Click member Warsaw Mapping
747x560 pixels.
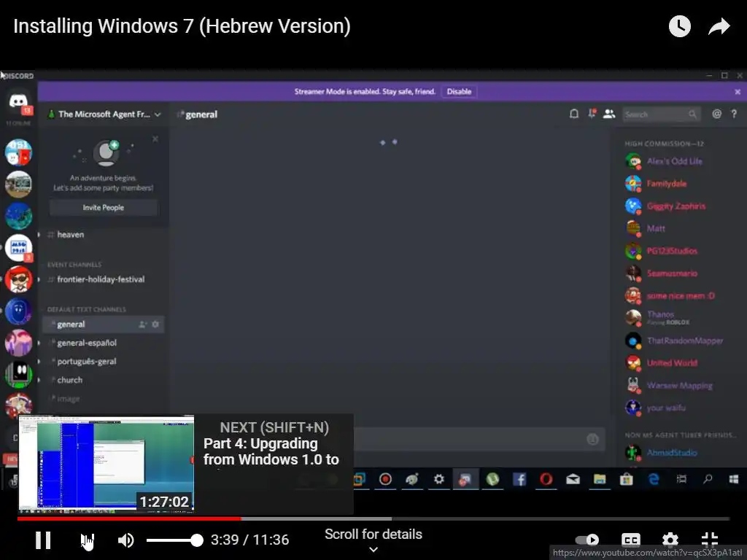coord(680,385)
